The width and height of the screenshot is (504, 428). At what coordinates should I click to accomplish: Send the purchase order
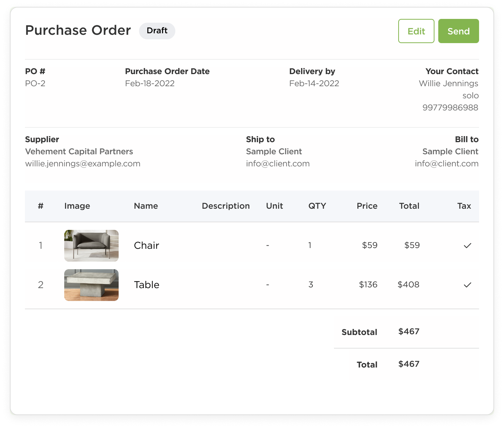(458, 31)
